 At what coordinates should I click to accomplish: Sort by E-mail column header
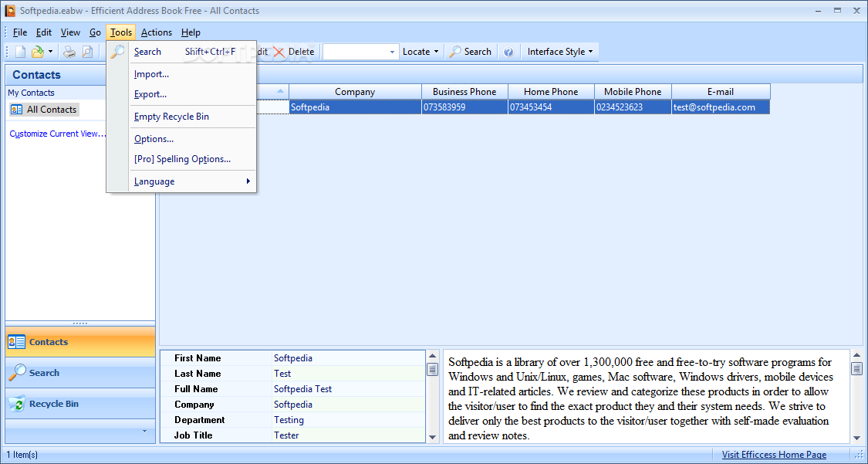click(x=721, y=92)
